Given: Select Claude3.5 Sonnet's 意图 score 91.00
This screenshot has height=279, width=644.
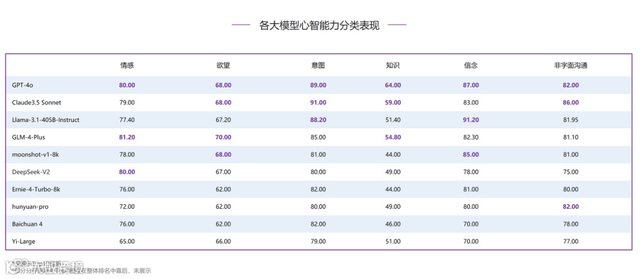Looking at the screenshot, I should pyautogui.click(x=318, y=103).
